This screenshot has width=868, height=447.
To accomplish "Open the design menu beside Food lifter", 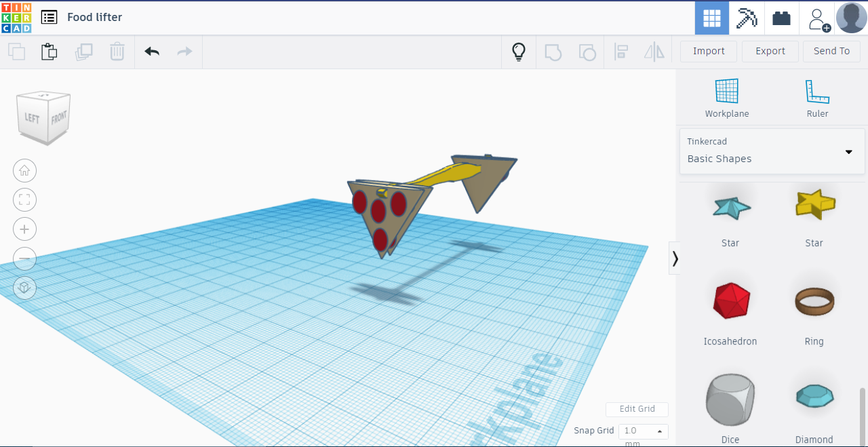I will pos(49,17).
